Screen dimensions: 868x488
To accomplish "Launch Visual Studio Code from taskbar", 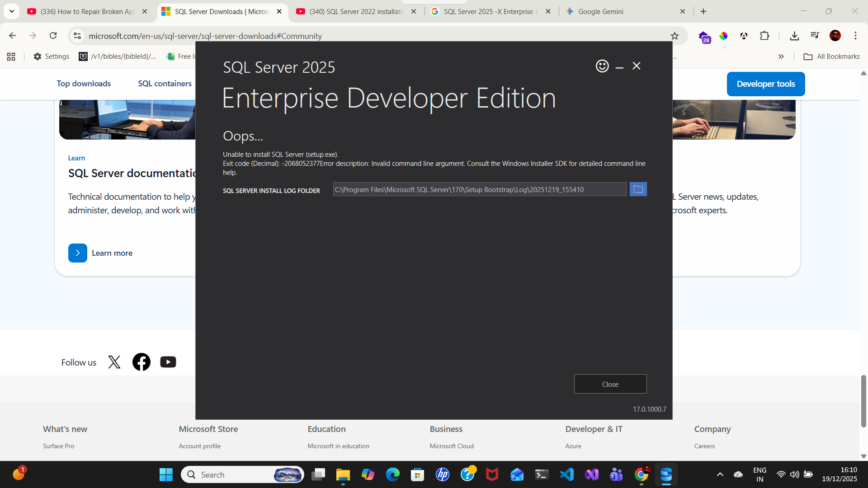I will [x=566, y=474].
